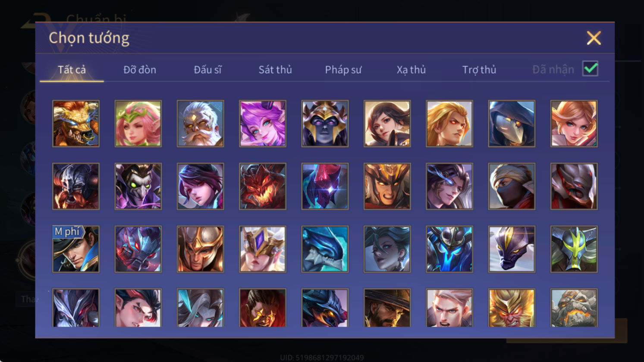Choose the red lava demon hero

coord(262,186)
